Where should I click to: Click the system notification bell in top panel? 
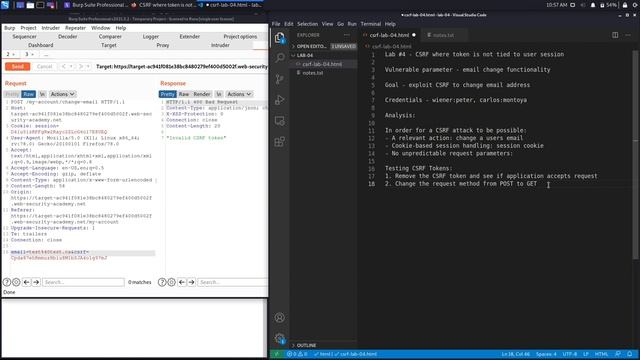pos(593,5)
